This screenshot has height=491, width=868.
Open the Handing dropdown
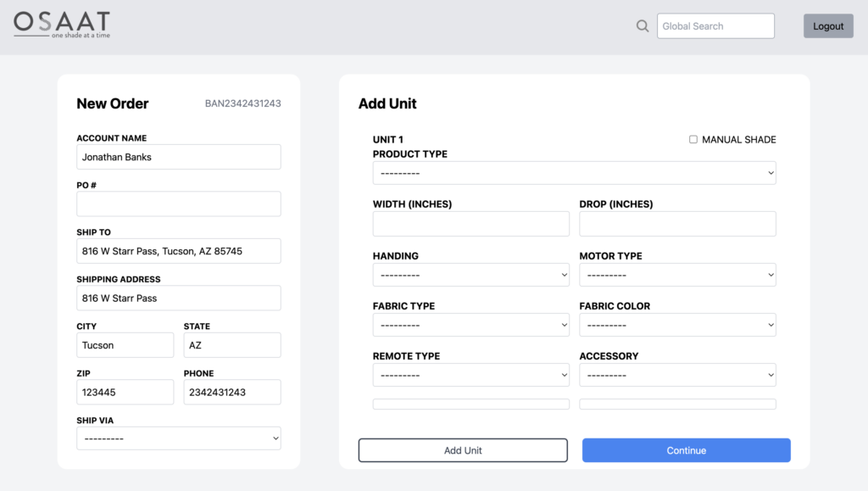pos(470,275)
